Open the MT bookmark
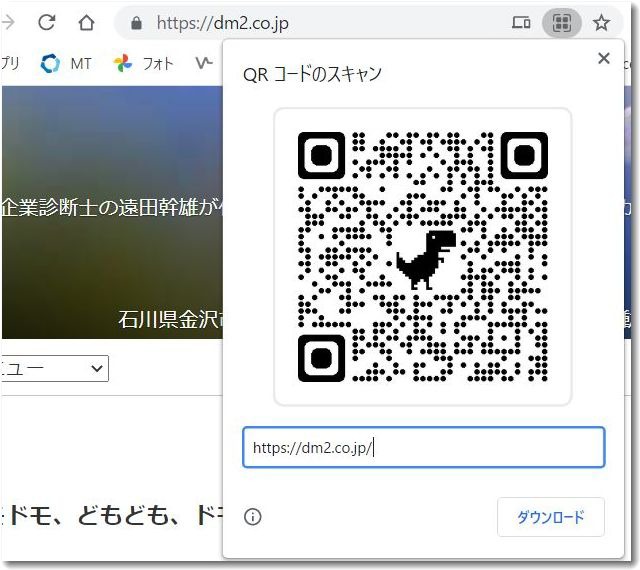Image resolution: width=640 pixels, height=570 pixels. coord(66,63)
